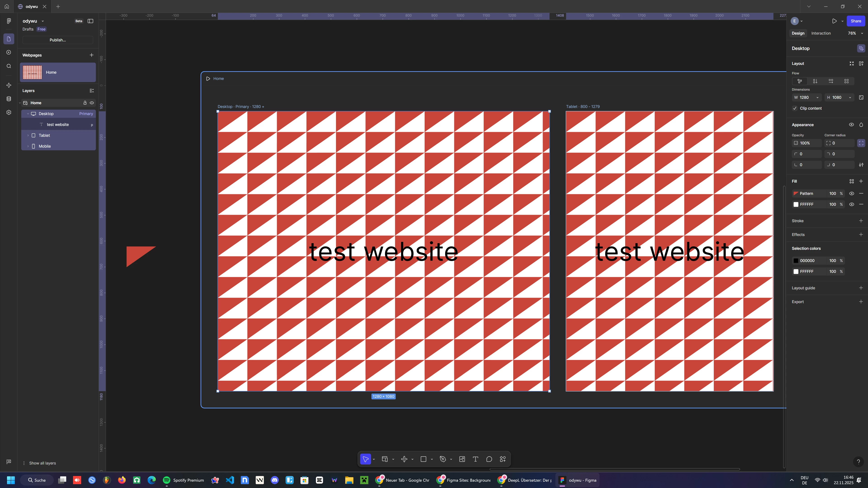Toggle visibility of Home layer
Screen dimensions: 868x488
[92, 103]
